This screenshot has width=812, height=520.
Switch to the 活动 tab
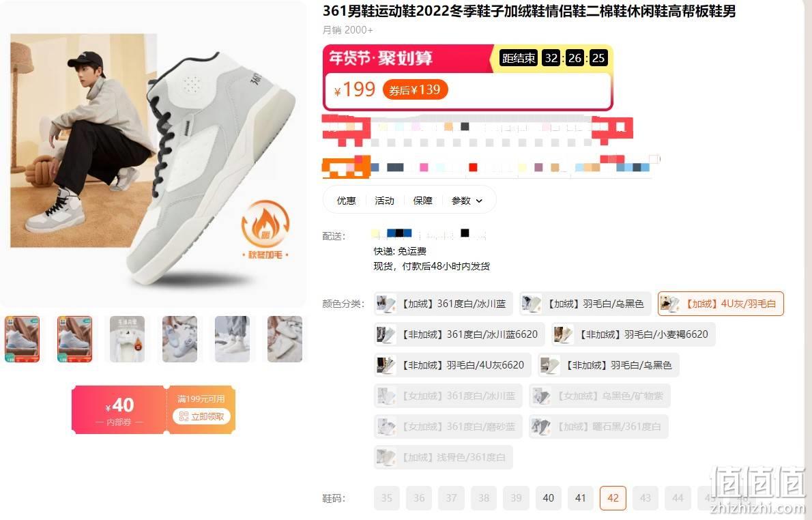[x=384, y=201]
